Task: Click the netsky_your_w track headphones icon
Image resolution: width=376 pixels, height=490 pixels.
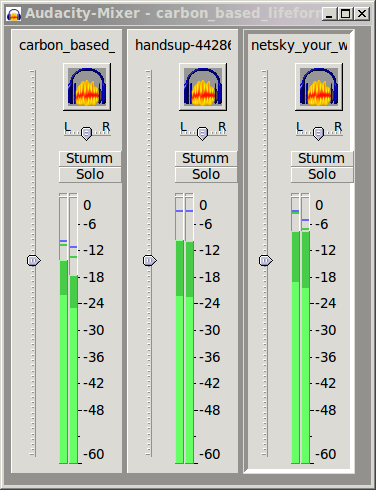Action: click(319, 87)
